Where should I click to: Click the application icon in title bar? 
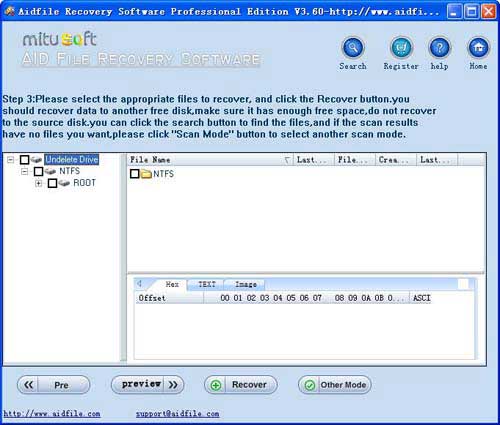pyautogui.click(x=10, y=11)
